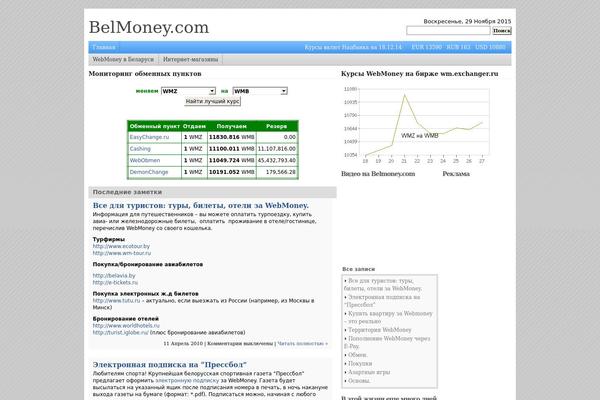Open the WMB currency dropdown

(260, 91)
